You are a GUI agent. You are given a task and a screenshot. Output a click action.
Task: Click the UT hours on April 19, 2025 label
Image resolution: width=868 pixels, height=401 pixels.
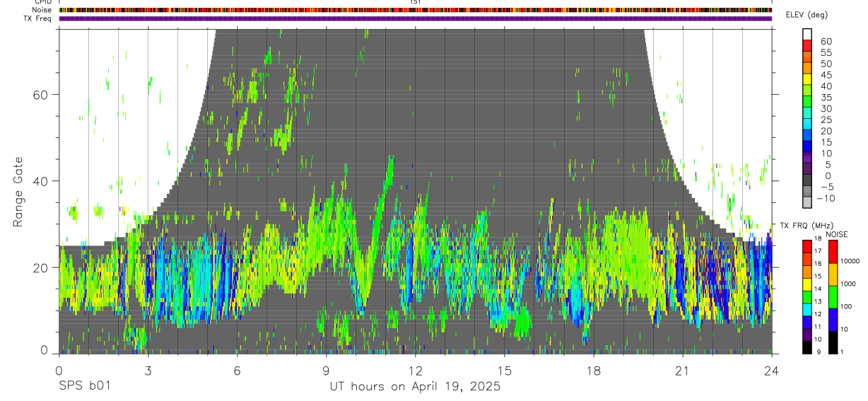point(415,387)
